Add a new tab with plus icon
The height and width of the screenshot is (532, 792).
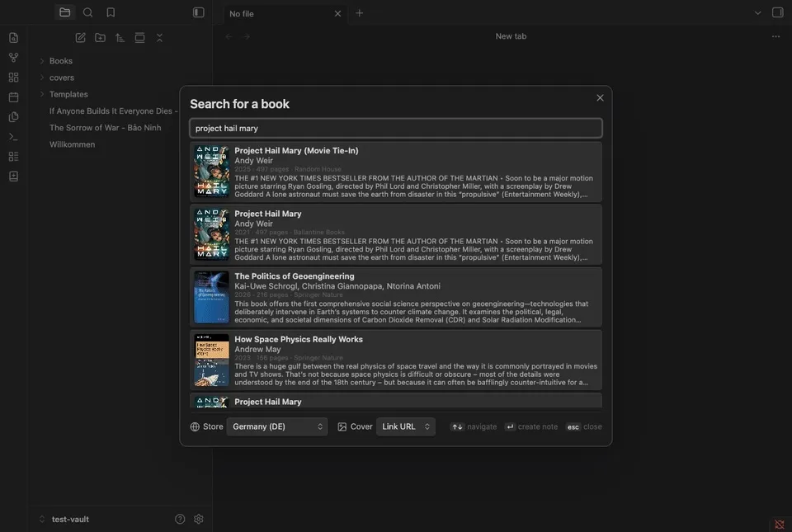tap(359, 13)
